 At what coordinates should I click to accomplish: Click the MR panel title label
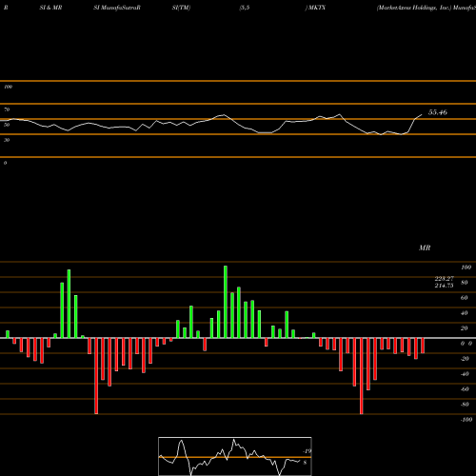425,248
